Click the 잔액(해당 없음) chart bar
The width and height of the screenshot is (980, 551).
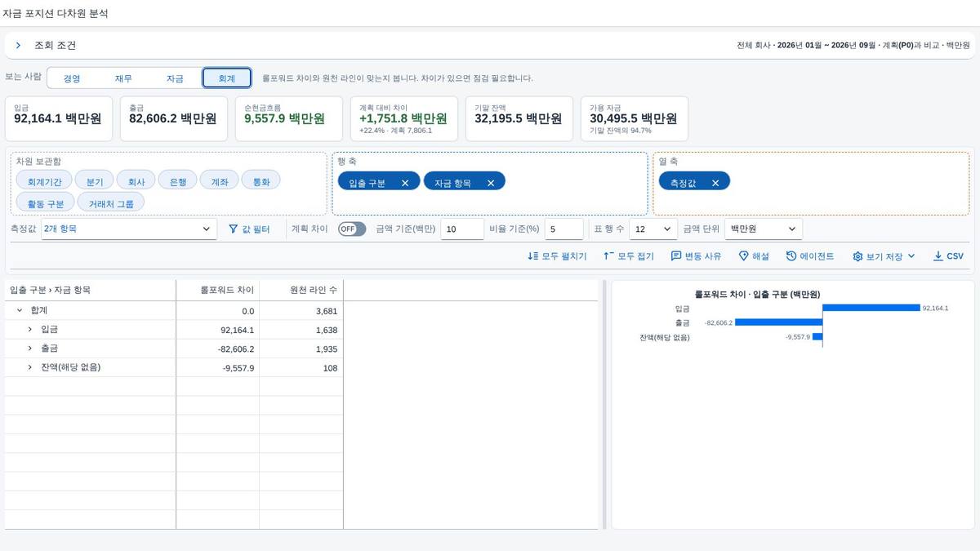pos(817,336)
